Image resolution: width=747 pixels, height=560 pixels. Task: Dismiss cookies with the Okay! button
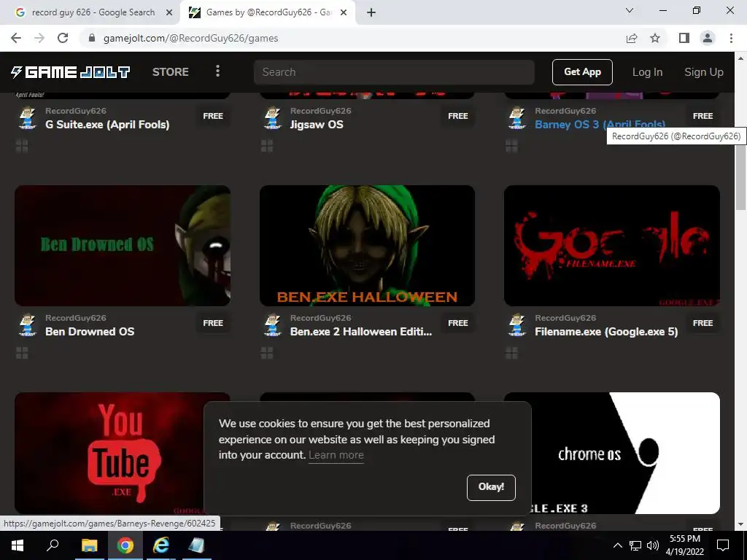pos(491,487)
